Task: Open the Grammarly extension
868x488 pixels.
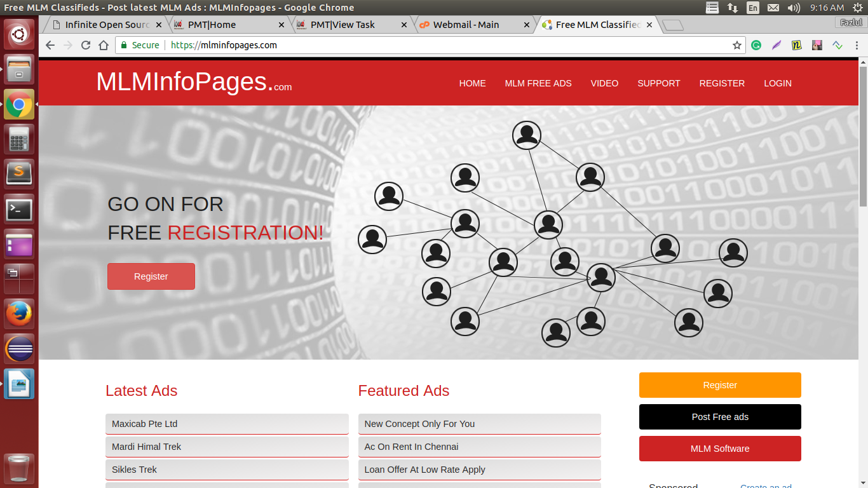Action: pos(756,45)
